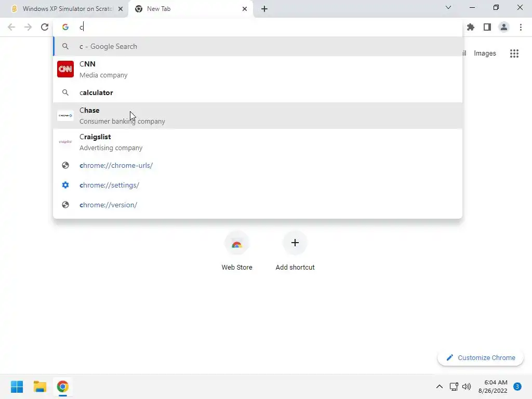This screenshot has height=399, width=532.
Task: Open the Google apps grid
Action: point(514,54)
